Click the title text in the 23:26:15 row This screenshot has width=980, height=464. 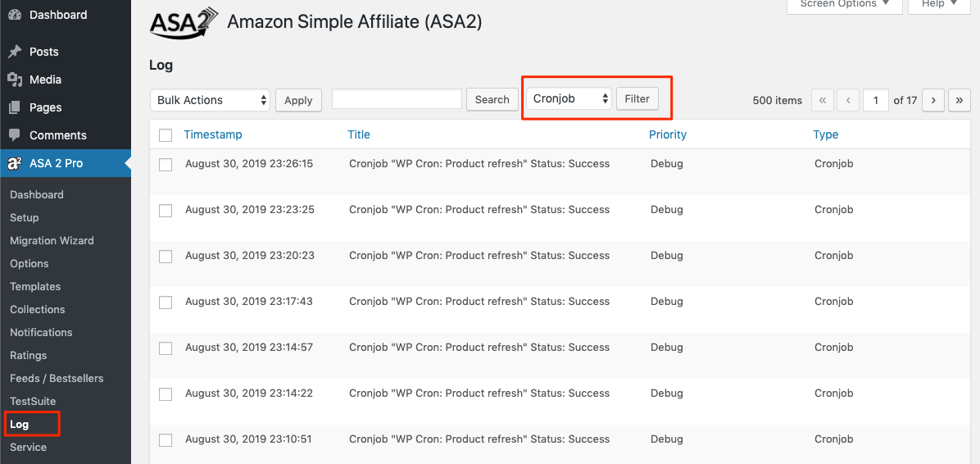[479, 164]
